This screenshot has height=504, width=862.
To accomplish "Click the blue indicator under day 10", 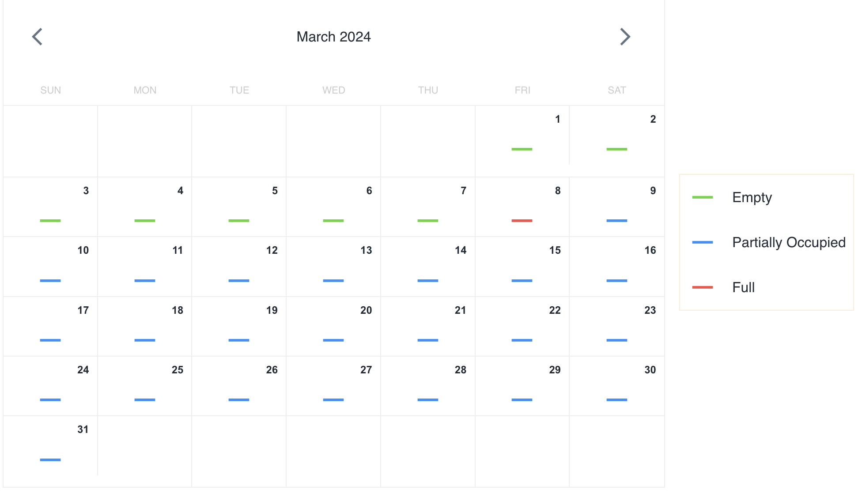I will click(50, 281).
